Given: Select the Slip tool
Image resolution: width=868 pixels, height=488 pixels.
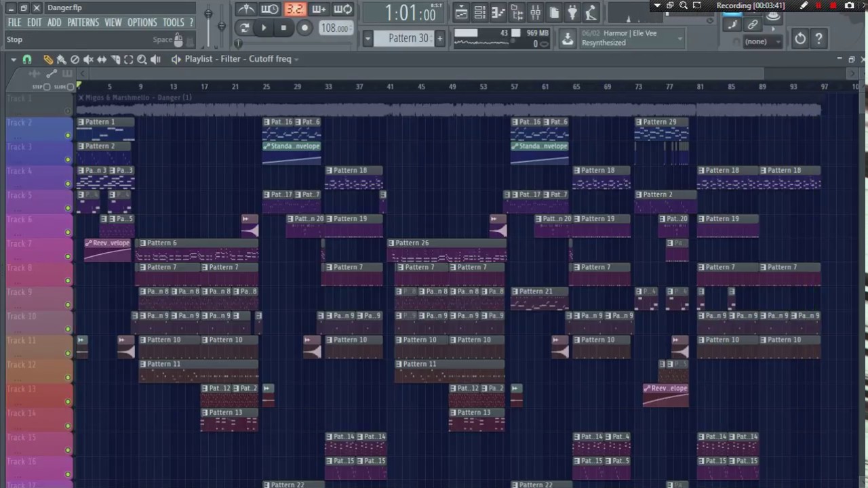Looking at the screenshot, I should [102, 60].
